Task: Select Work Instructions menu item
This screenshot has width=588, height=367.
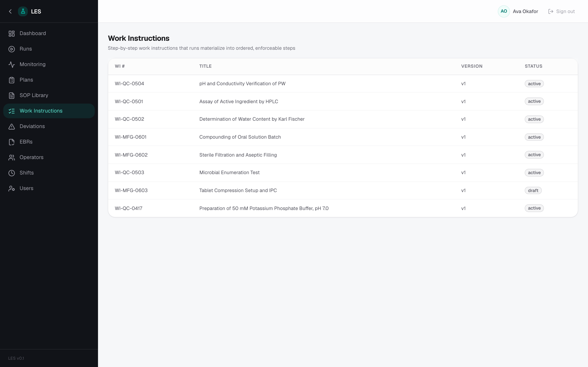Action: coord(49,111)
